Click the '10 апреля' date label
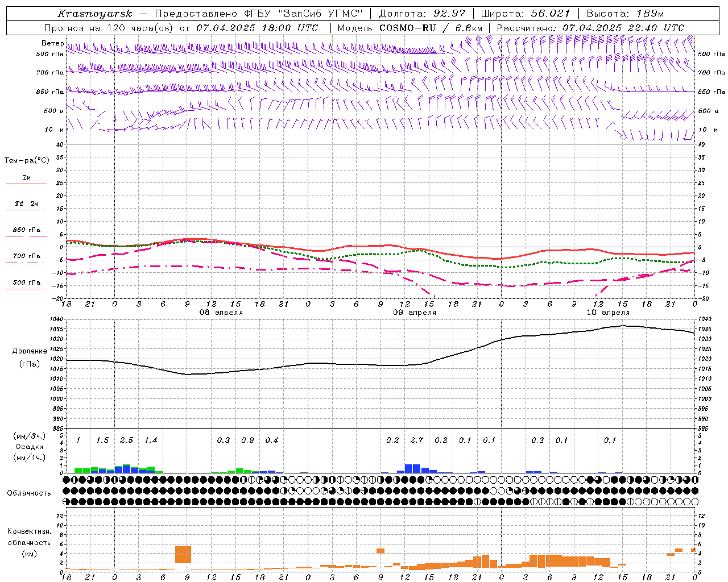This screenshot has width=728, height=582. pos(608,313)
